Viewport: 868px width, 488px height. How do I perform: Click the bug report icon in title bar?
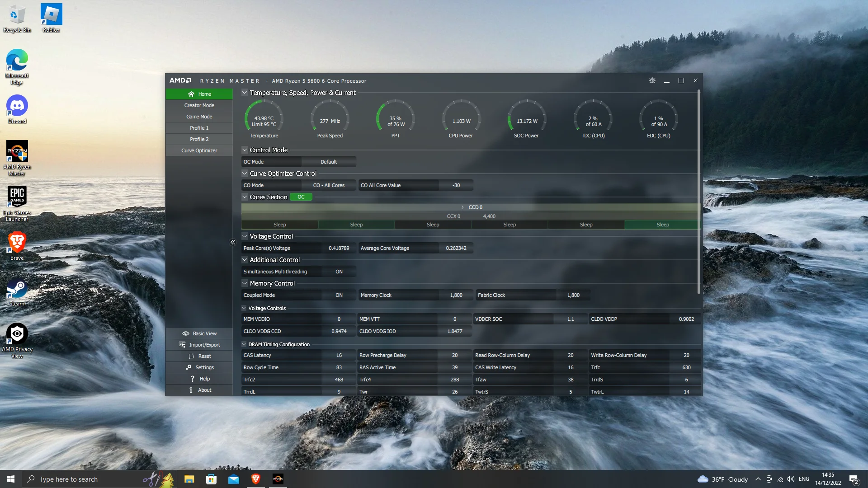tap(652, 80)
